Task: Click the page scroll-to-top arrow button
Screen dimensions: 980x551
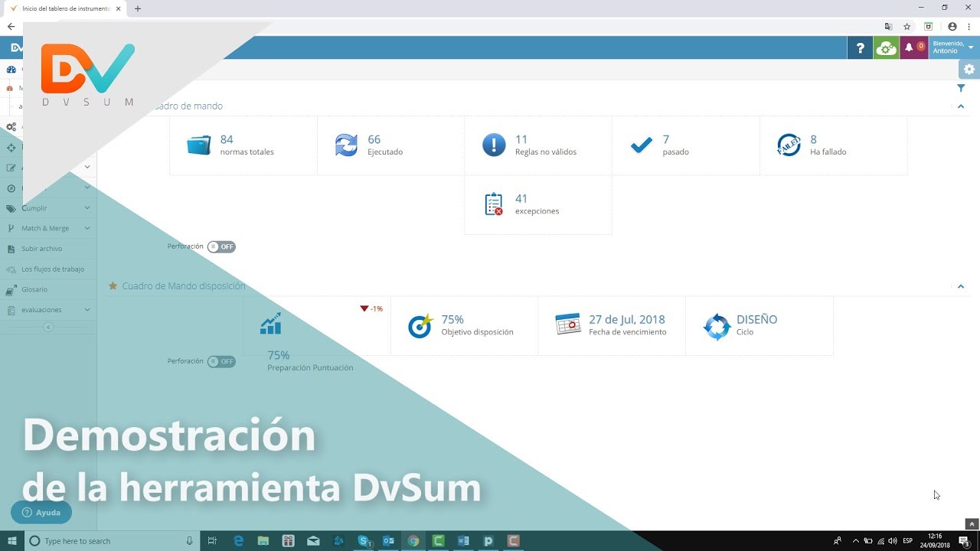Action: (972, 524)
